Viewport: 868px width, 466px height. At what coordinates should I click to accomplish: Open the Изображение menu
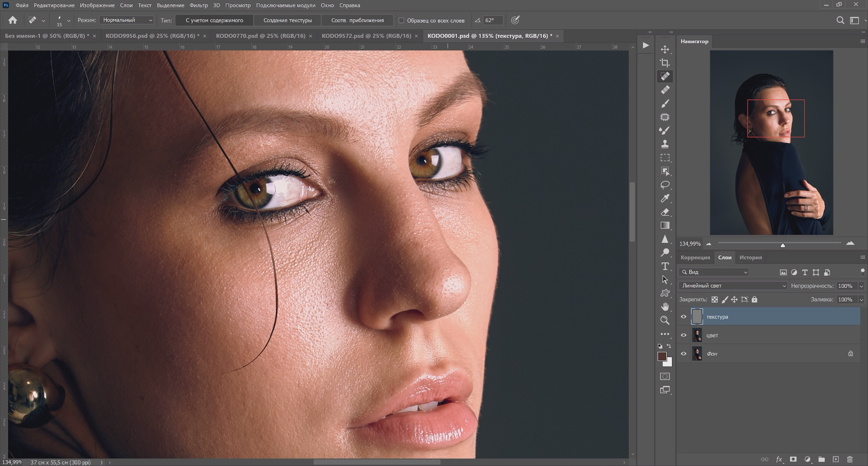point(97,5)
